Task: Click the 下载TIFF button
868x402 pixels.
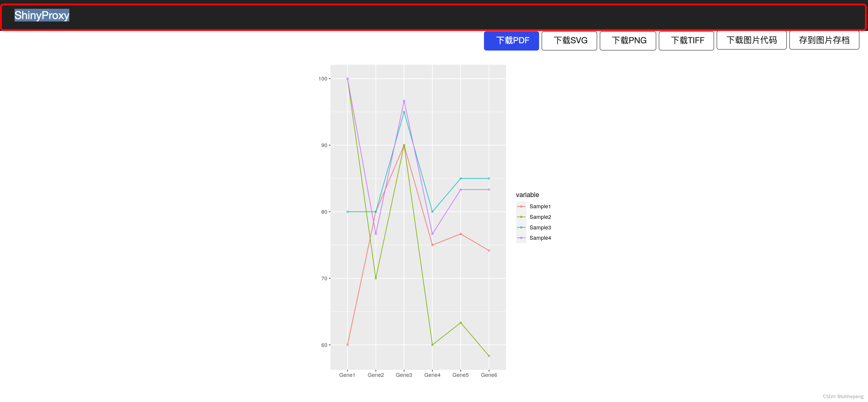Action: tap(686, 41)
